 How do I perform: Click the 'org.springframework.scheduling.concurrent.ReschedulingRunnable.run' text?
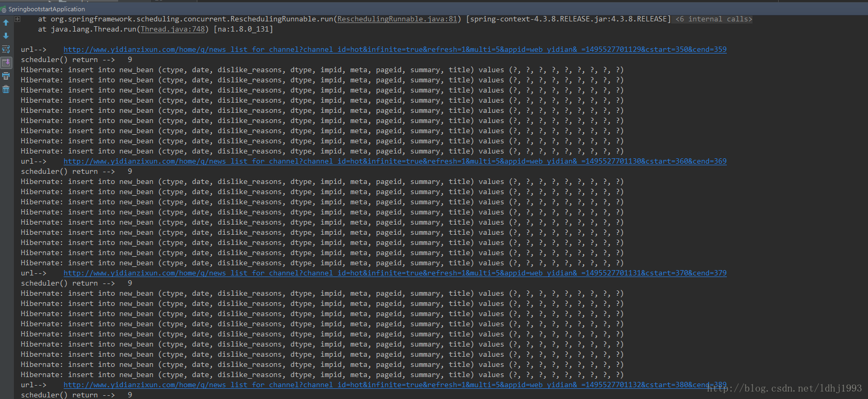192,19
